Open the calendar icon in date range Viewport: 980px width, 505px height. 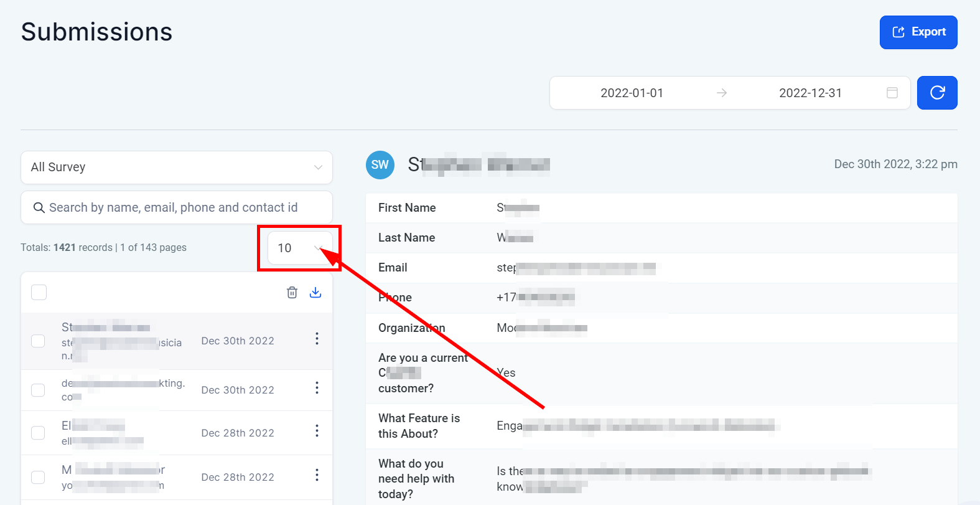pos(892,93)
